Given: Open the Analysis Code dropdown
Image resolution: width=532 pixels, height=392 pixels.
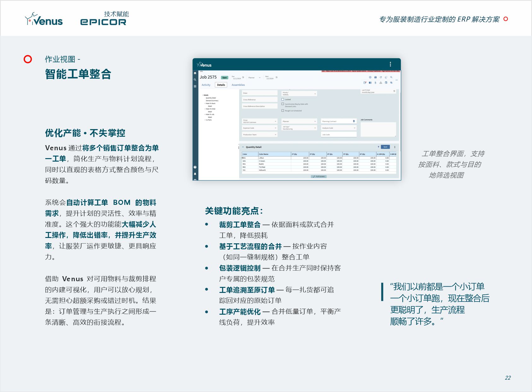Looking at the screenshot, I should pos(339,128).
